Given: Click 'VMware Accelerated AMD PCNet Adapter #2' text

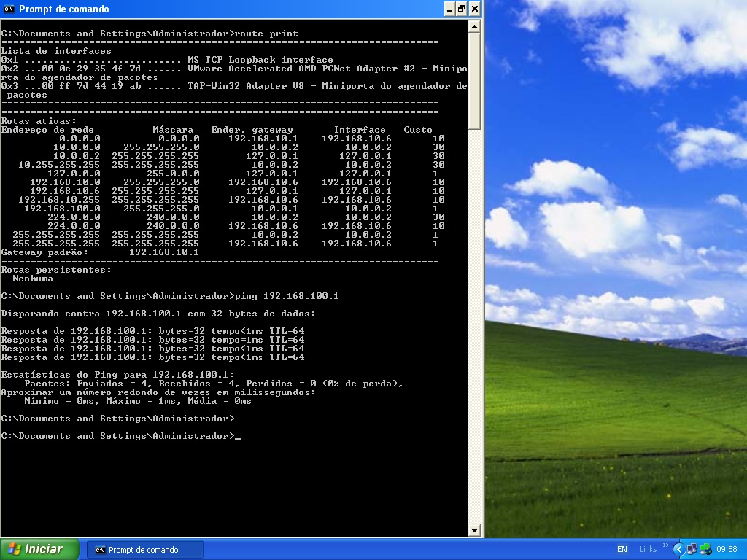Looking at the screenshot, I should (x=301, y=68).
